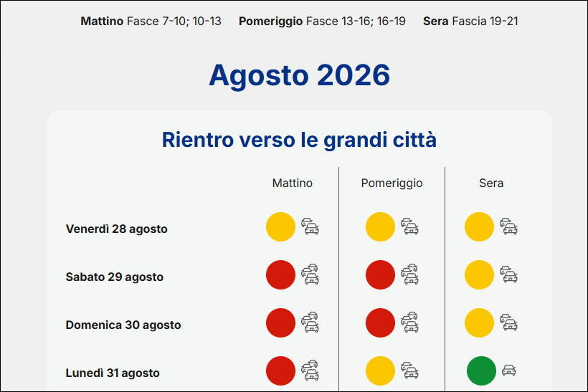Click the cars icon for Domenica 30 agosto Pomeriggio

click(410, 322)
